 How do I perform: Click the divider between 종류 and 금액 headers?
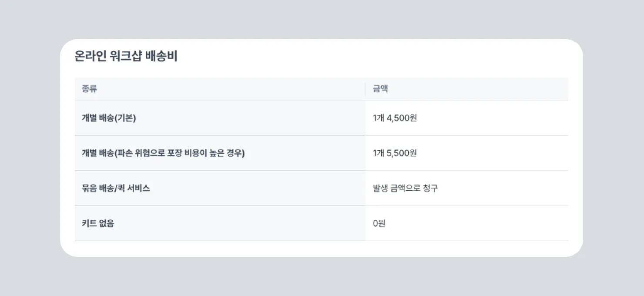pyautogui.click(x=365, y=89)
